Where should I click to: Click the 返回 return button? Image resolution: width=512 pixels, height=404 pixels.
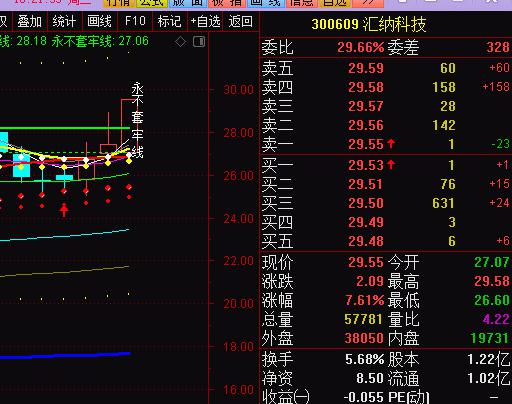(240, 22)
